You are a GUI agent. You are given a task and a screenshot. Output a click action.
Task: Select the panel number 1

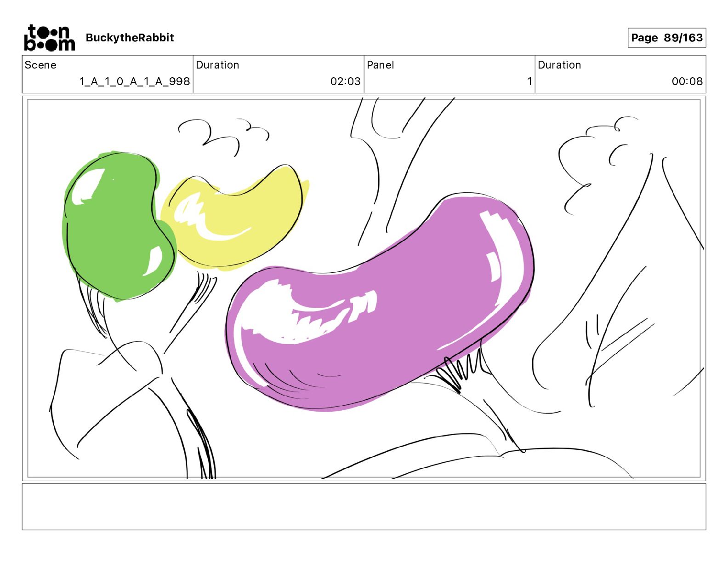[529, 81]
